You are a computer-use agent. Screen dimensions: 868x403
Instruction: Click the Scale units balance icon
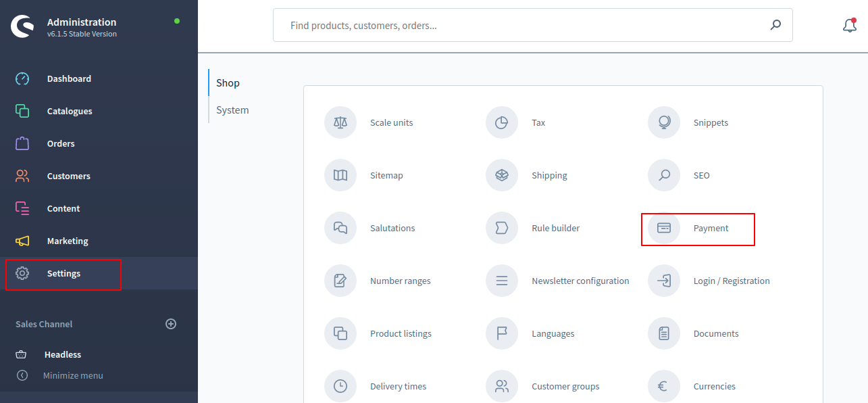tap(340, 123)
